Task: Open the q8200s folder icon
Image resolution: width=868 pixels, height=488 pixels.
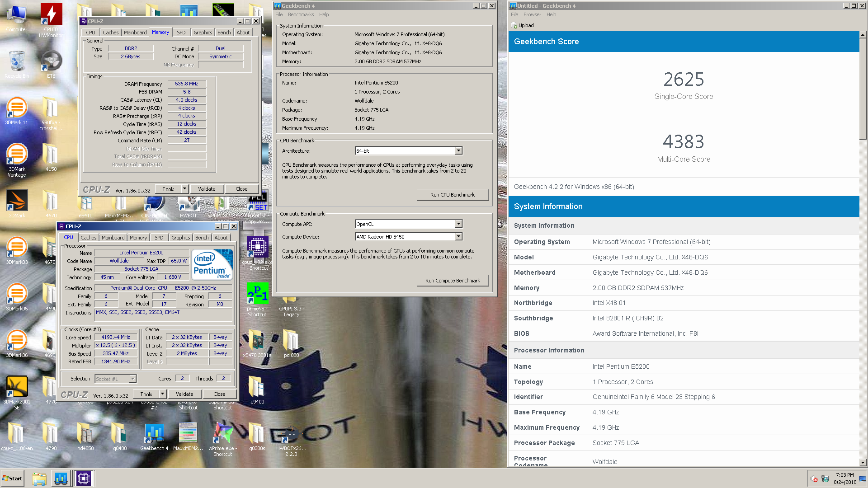Action: pos(257,436)
